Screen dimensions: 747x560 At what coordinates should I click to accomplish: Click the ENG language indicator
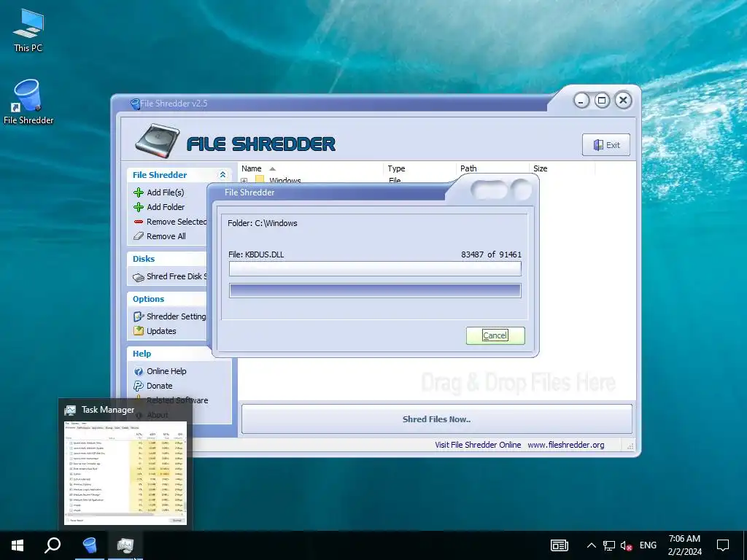click(x=648, y=545)
